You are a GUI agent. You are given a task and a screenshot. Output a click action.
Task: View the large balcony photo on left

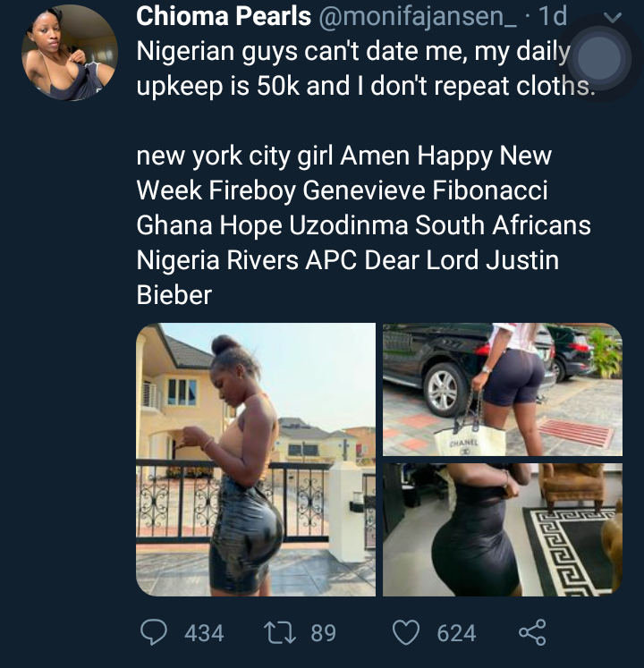coord(256,460)
